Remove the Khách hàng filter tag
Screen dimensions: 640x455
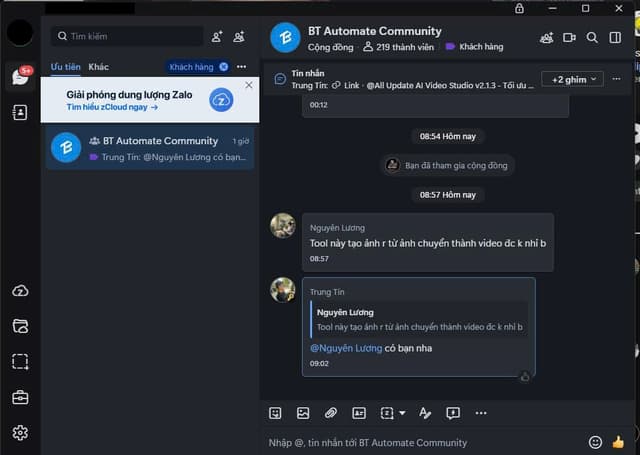coord(223,67)
